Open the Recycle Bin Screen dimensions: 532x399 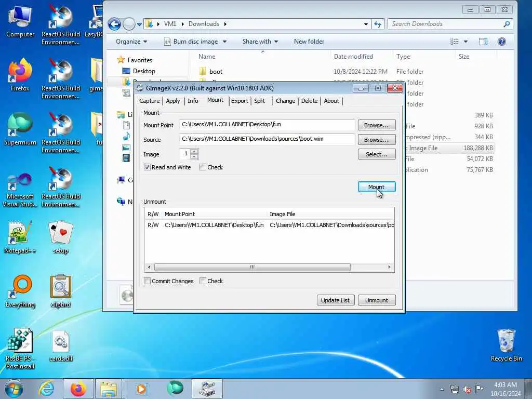506,345
